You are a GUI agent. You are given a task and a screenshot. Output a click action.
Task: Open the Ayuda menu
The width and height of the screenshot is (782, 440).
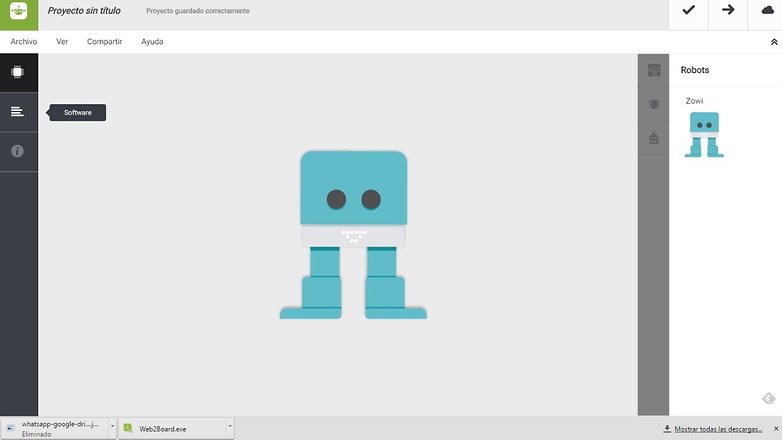pos(152,42)
